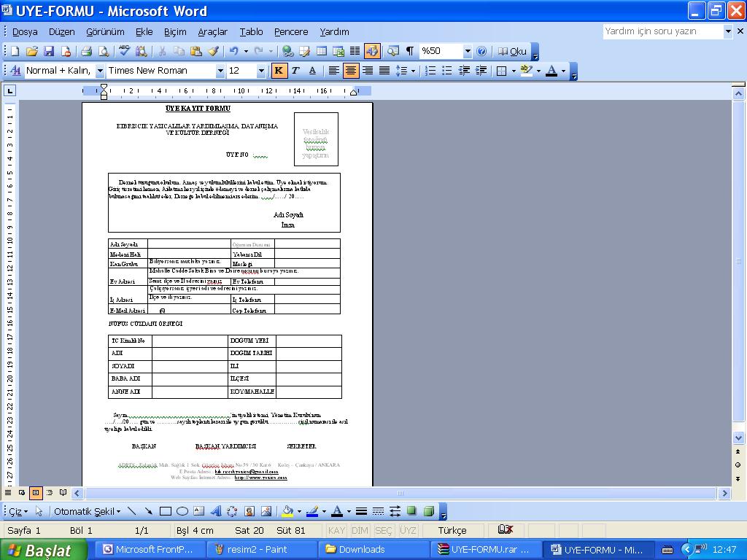The image size is (747, 560).
Task: Open the Style dropdown showing Normal + Kalın
Action: tap(100, 71)
